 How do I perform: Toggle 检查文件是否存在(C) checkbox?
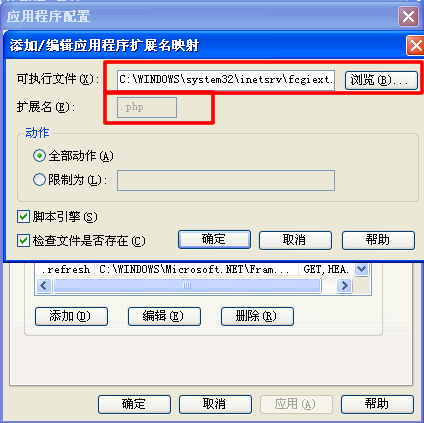(x=23, y=240)
